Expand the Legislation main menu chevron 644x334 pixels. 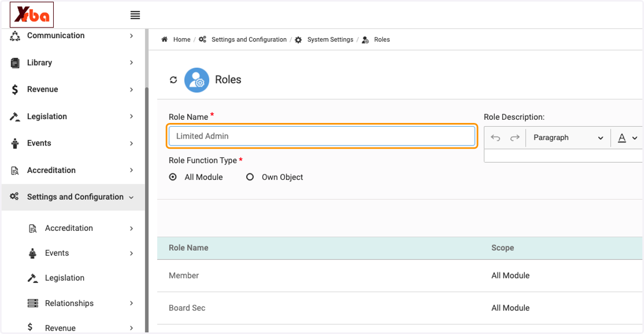coord(131,117)
